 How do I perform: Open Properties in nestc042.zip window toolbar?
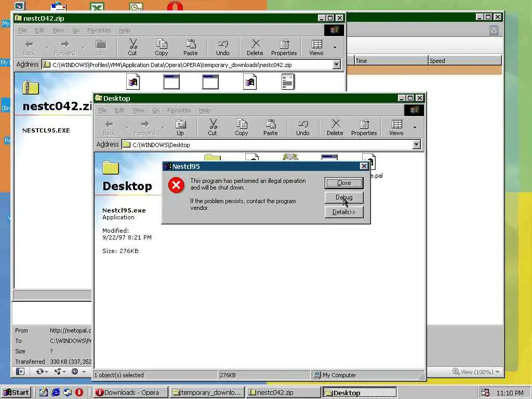click(x=284, y=47)
